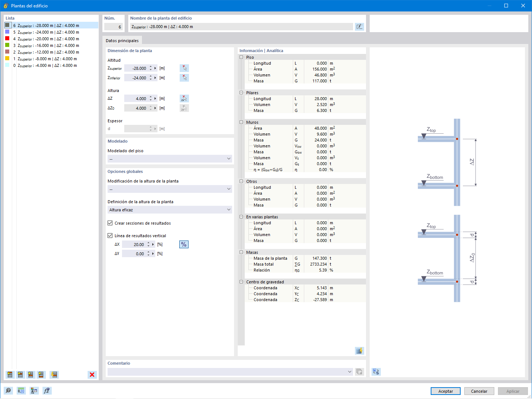Toggle Línea de resultados vertical checkbox

click(x=110, y=236)
